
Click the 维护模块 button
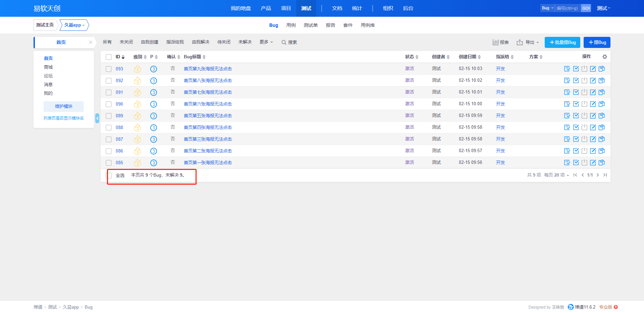click(x=64, y=106)
